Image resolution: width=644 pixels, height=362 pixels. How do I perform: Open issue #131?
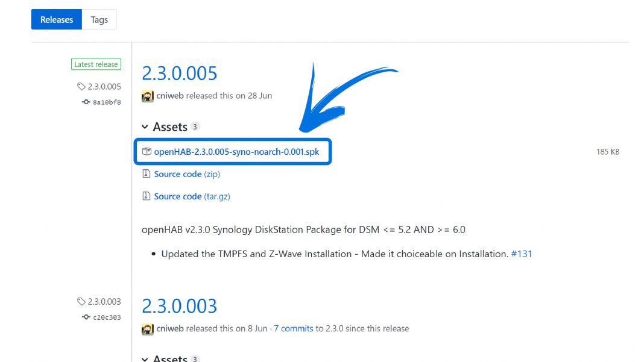click(524, 254)
